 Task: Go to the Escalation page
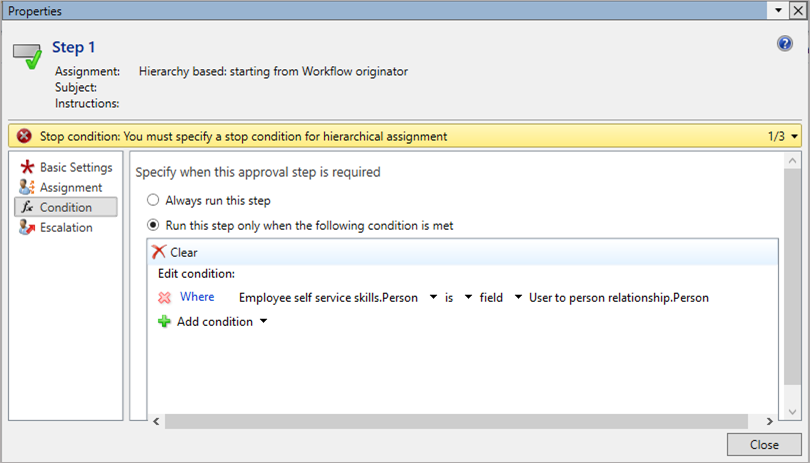(66, 227)
